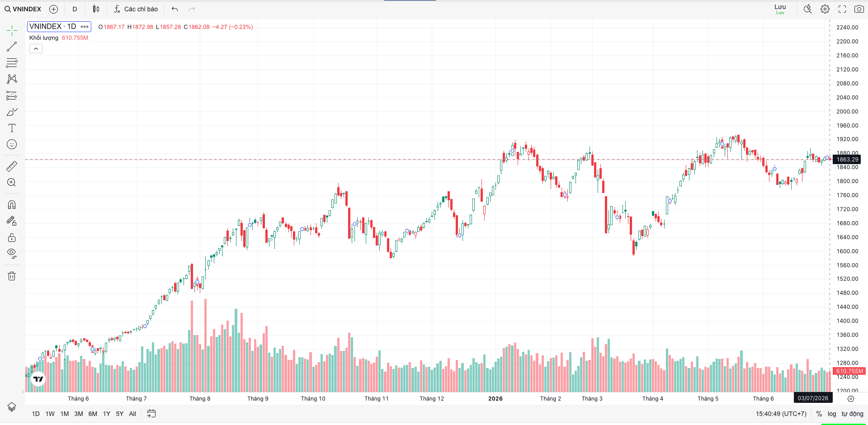Screen dimensions: 868x425
Task: Open the Lưu save layout menu
Action: [780, 9]
